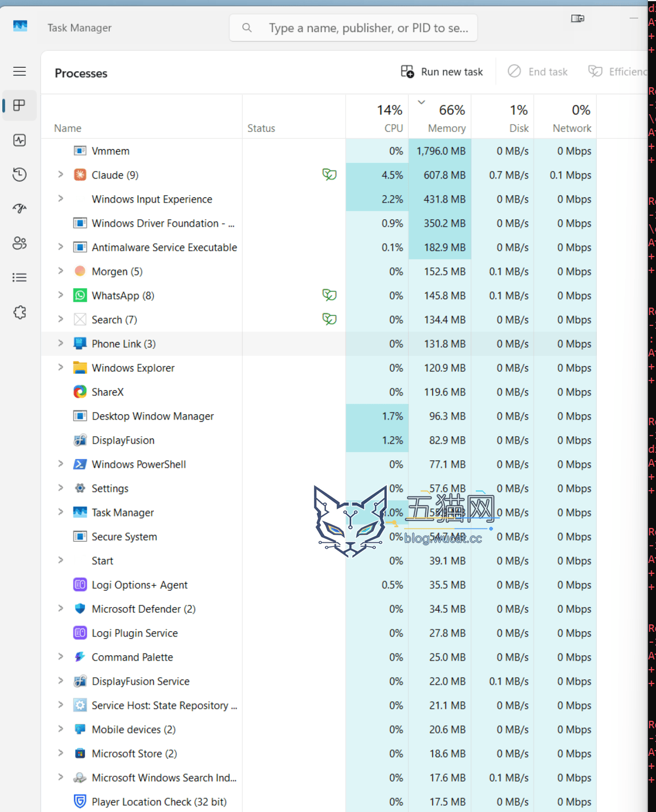This screenshot has height=812, width=656.
Task: Expand the DisplayFusion Service group
Action: coord(60,681)
